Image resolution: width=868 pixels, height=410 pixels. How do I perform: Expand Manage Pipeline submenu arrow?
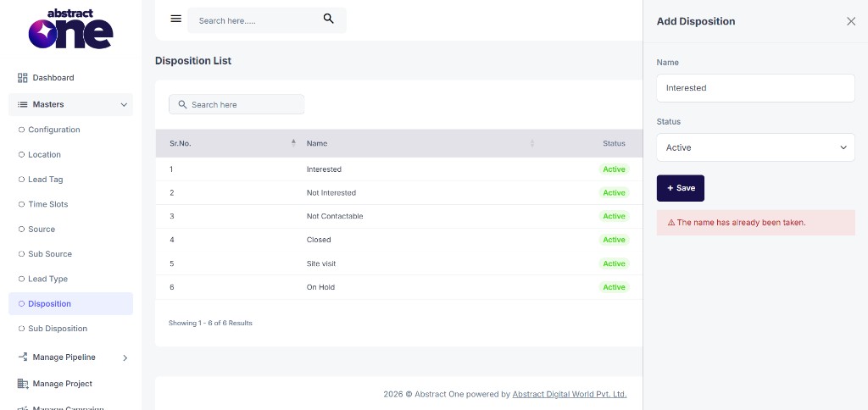tap(125, 358)
